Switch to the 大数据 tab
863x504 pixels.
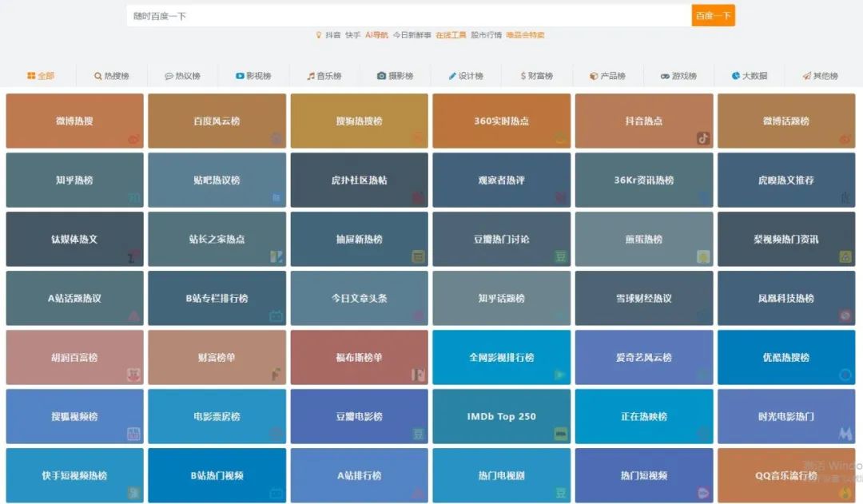point(750,76)
